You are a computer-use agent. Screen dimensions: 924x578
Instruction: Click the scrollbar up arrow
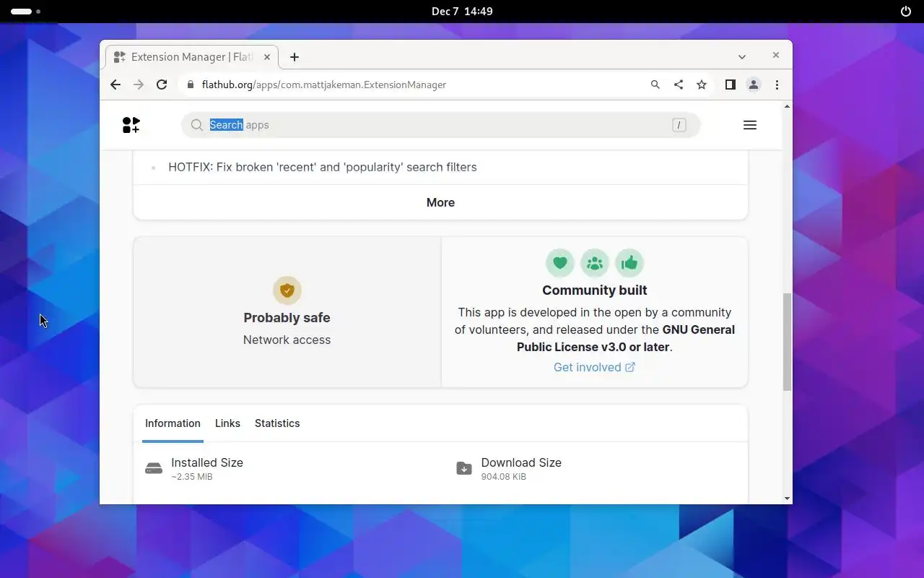tap(788, 106)
